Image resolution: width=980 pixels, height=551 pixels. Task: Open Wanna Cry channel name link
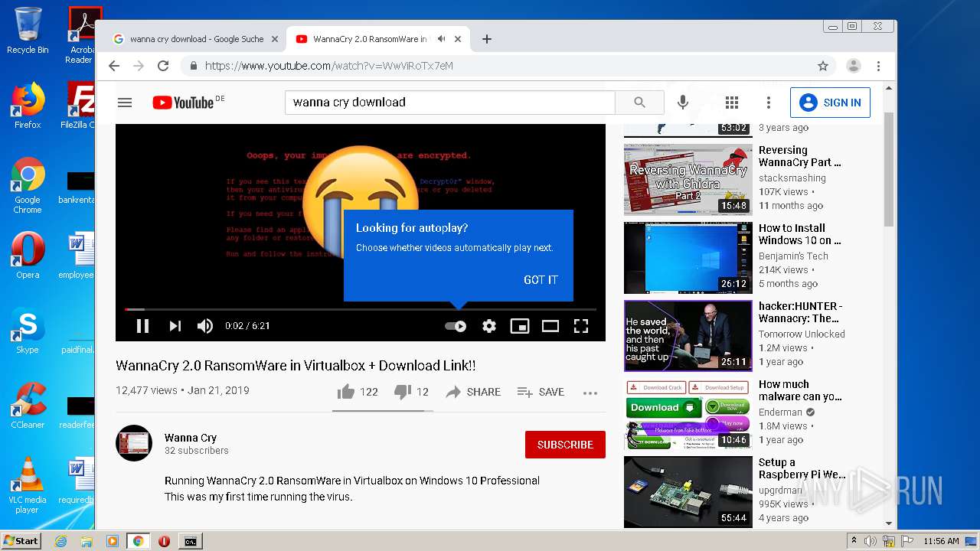pyautogui.click(x=191, y=438)
